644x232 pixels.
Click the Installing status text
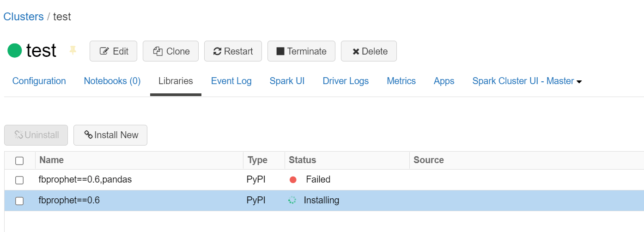(x=322, y=200)
